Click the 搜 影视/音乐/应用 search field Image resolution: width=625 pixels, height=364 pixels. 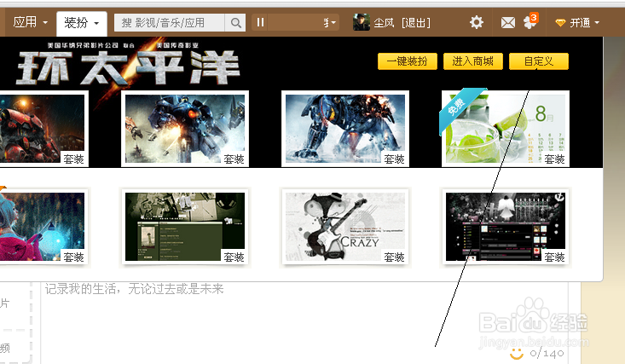click(x=170, y=23)
